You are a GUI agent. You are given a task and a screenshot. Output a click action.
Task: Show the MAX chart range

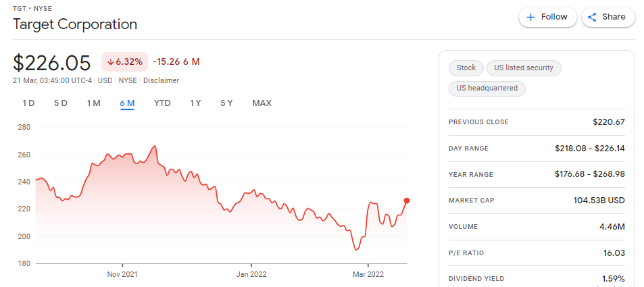(262, 103)
